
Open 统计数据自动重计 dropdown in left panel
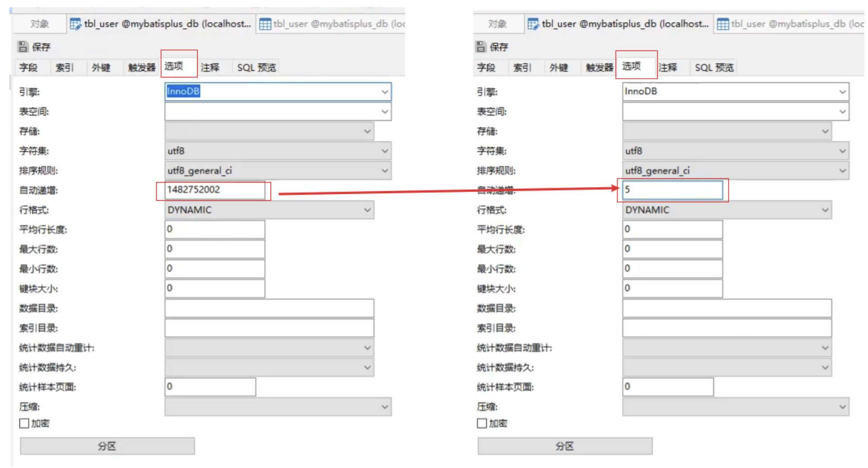(x=269, y=348)
